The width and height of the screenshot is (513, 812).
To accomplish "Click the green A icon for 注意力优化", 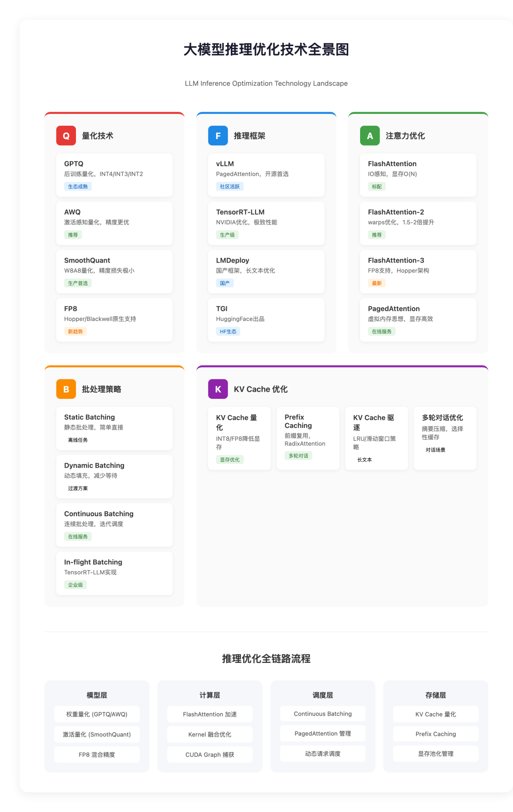I will coord(370,136).
